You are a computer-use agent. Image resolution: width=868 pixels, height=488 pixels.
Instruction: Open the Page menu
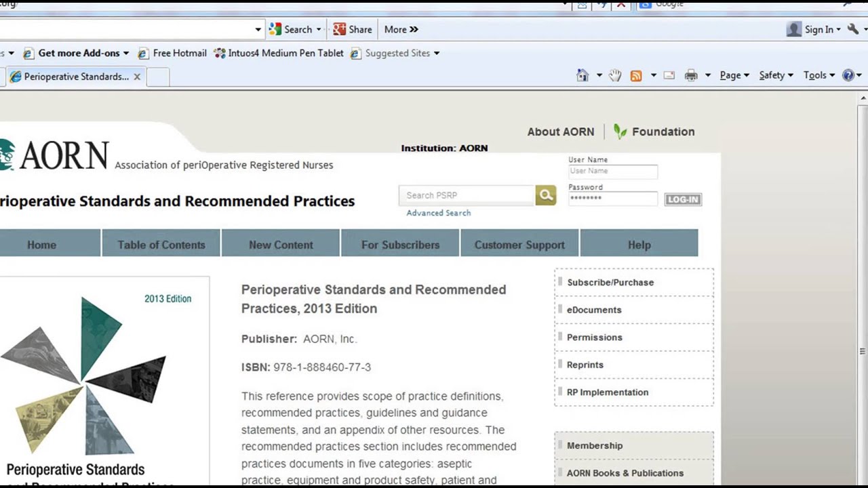734,75
